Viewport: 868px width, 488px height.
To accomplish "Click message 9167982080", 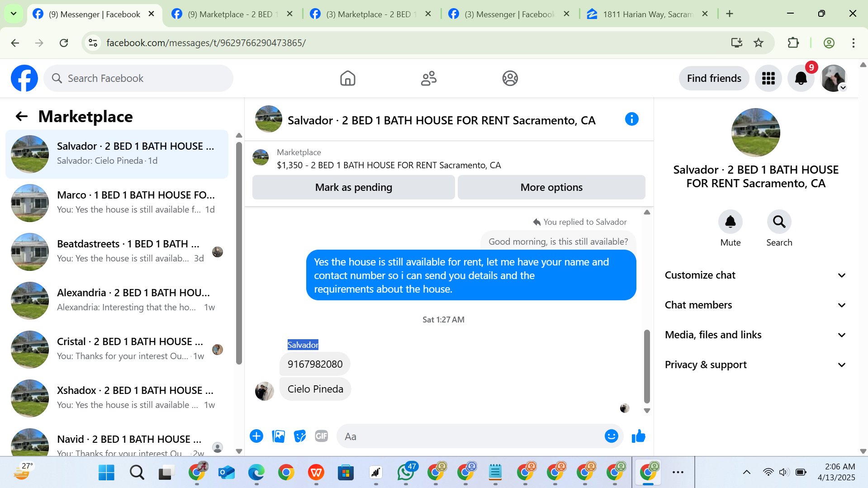I will point(315,364).
